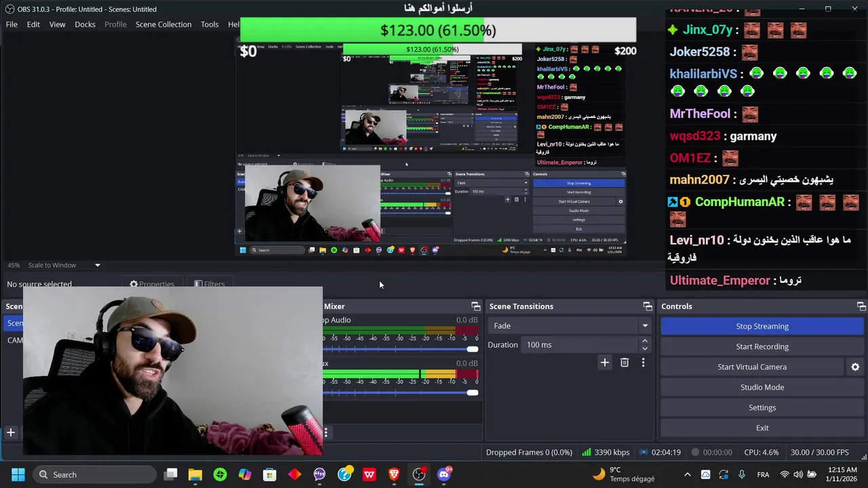Viewport: 868px width, 488px height.
Task: Expand the Scale to Window preview dropdown
Action: point(97,265)
